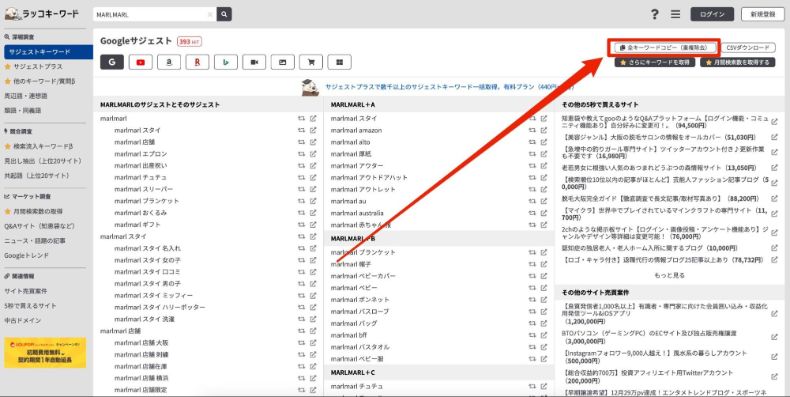Select the four-square grid suggest source icon
This screenshot has width=790, height=397.
click(x=340, y=62)
